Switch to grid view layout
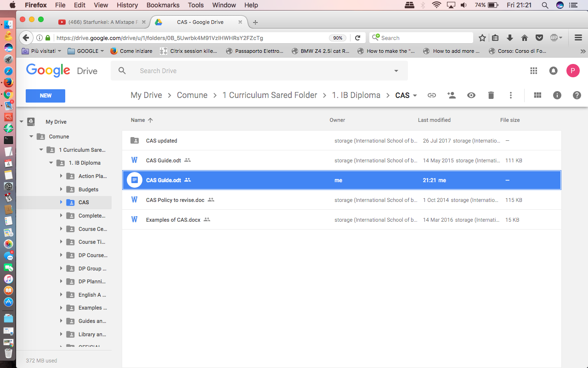Viewport: 588px width, 368px height. [537, 95]
